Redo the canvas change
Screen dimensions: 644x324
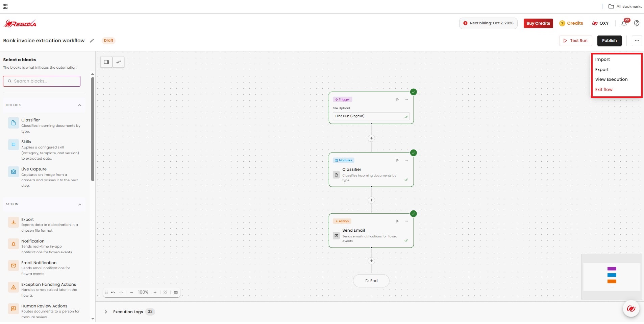(121, 293)
